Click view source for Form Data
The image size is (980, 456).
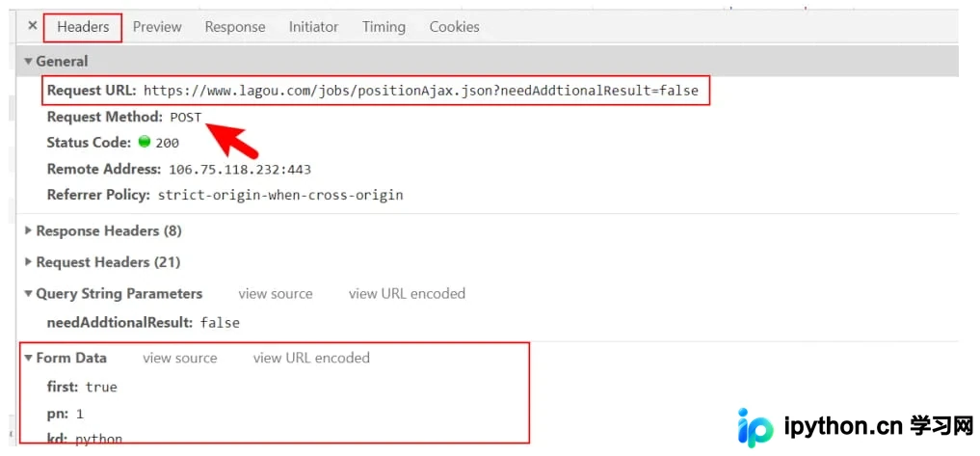click(180, 359)
